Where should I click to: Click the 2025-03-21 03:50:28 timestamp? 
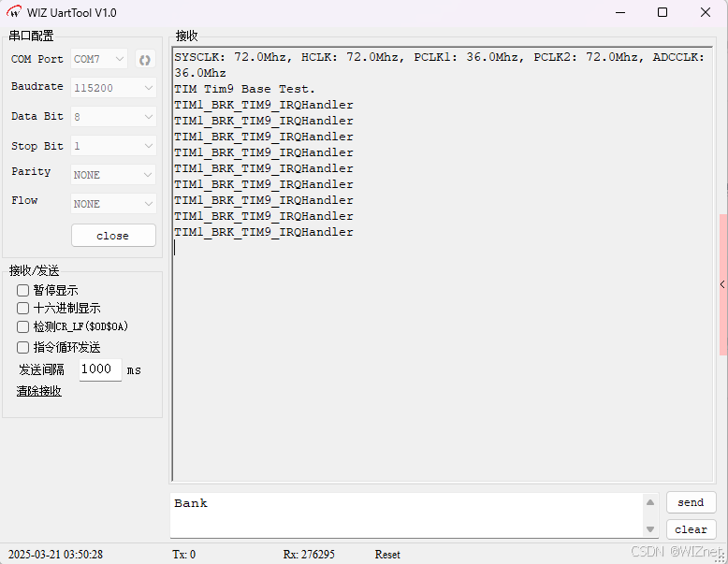pyautogui.click(x=55, y=555)
